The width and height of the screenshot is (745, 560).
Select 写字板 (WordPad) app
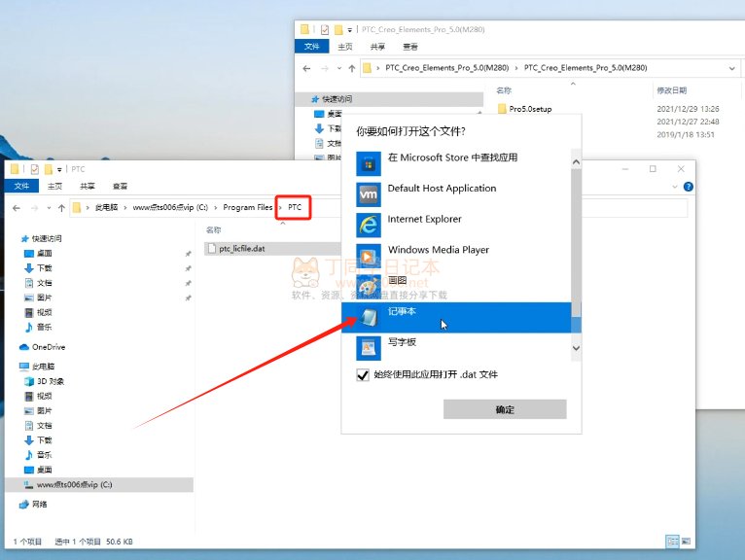click(x=403, y=343)
